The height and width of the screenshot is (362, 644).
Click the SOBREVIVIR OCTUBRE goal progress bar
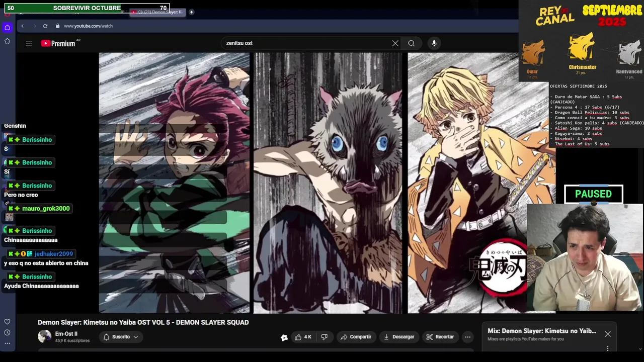coord(87,8)
